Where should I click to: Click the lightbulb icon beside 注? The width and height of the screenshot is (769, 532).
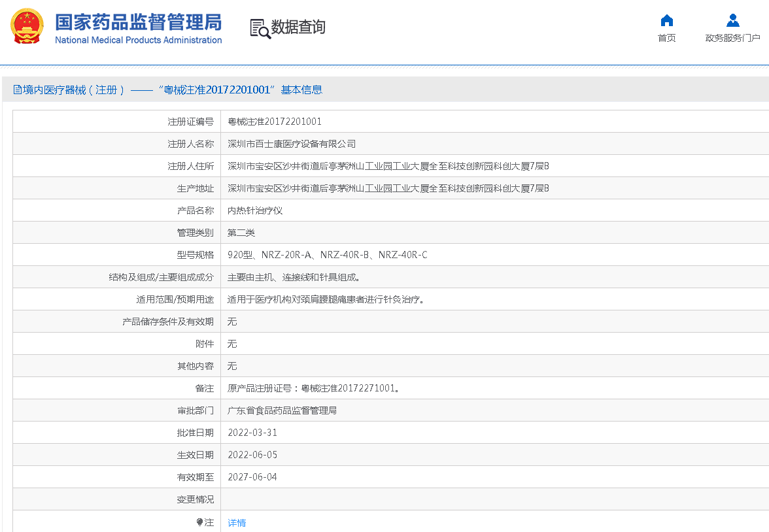[x=200, y=522]
